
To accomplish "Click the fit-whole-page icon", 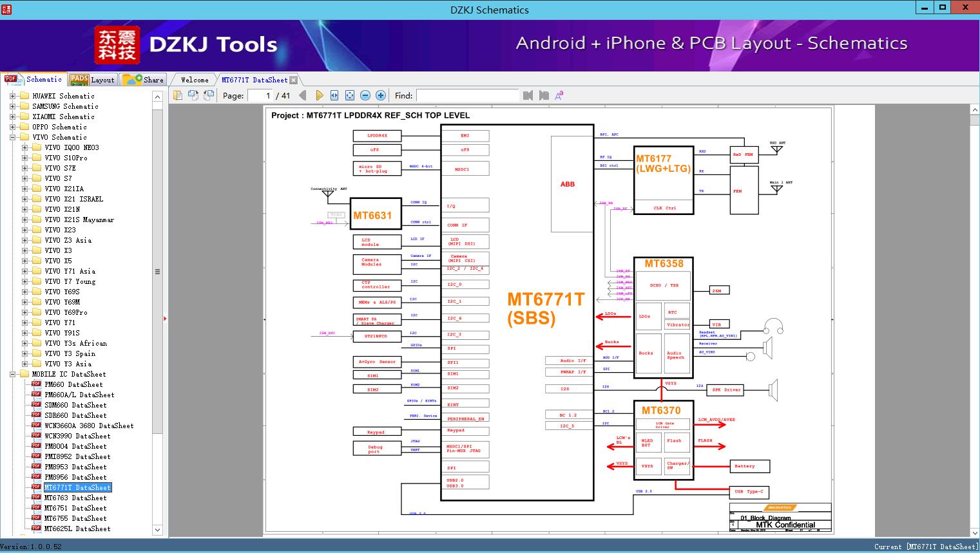I will [x=350, y=95].
